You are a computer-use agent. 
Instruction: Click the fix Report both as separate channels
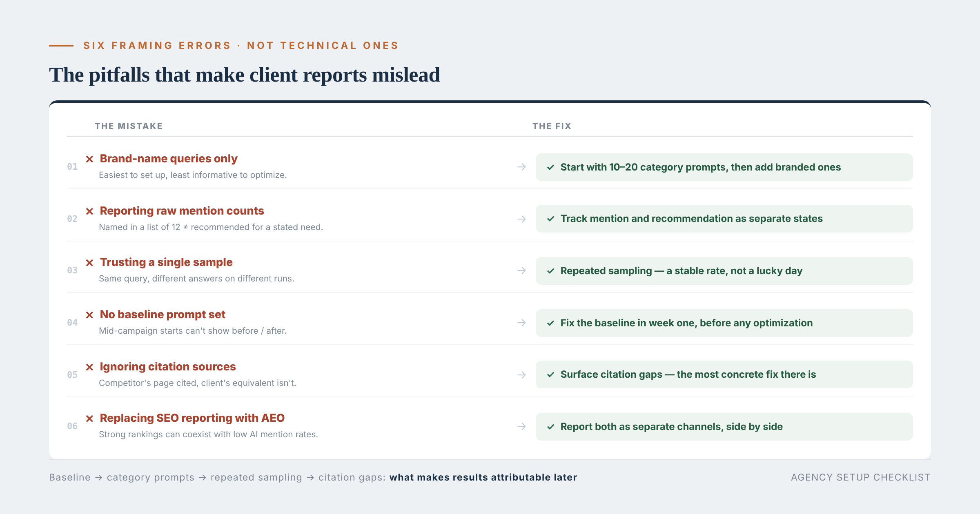[724, 427]
